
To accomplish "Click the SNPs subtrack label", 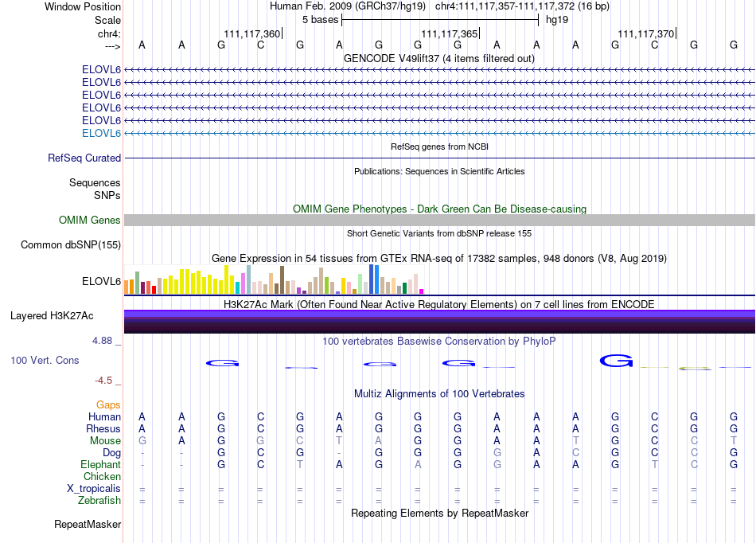I will [107, 195].
